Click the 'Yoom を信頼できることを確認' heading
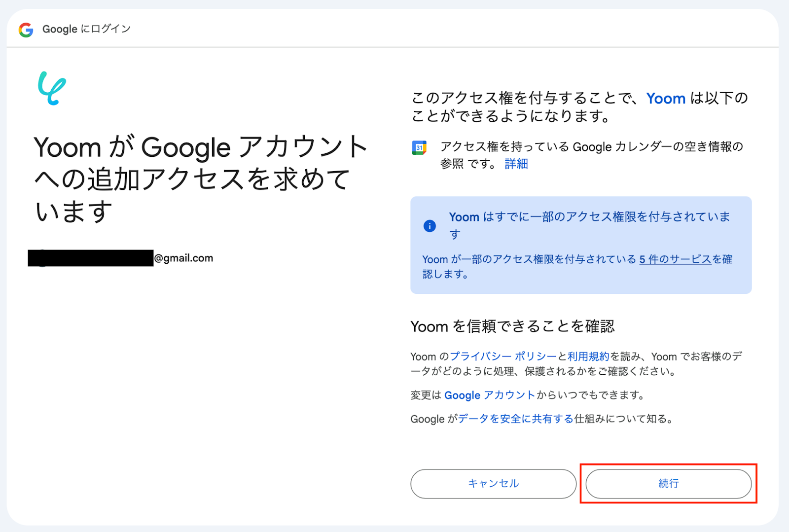 pyautogui.click(x=512, y=326)
